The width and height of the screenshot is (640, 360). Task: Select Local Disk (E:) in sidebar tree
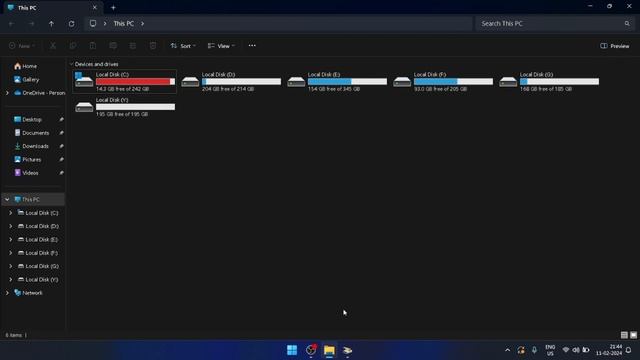pyautogui.click(x=38, y=240)
